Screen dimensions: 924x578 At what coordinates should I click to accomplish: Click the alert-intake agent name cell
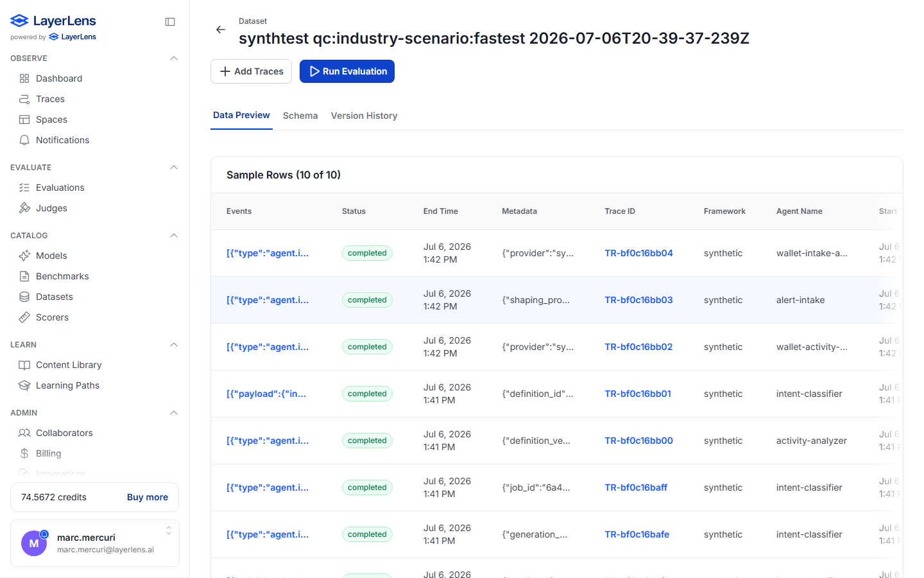pyautogui.click(x=801, y=300)
